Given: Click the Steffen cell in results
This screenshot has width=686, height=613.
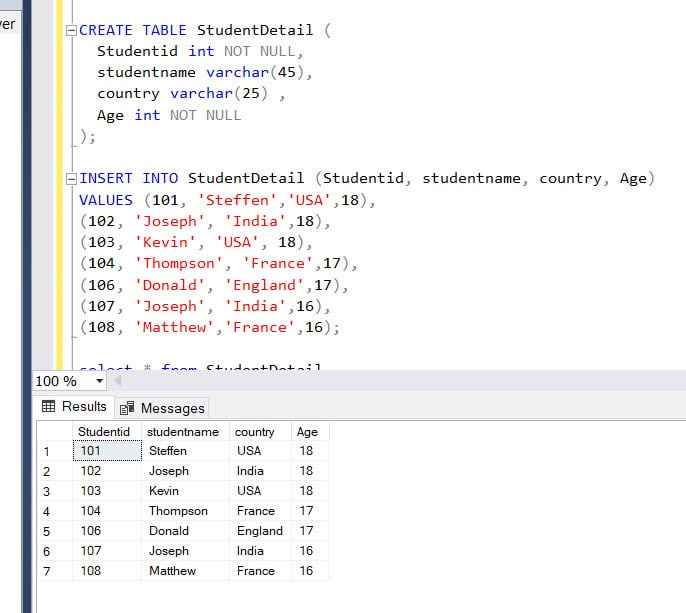Looking at the screenshot, I should coord(186,451).
